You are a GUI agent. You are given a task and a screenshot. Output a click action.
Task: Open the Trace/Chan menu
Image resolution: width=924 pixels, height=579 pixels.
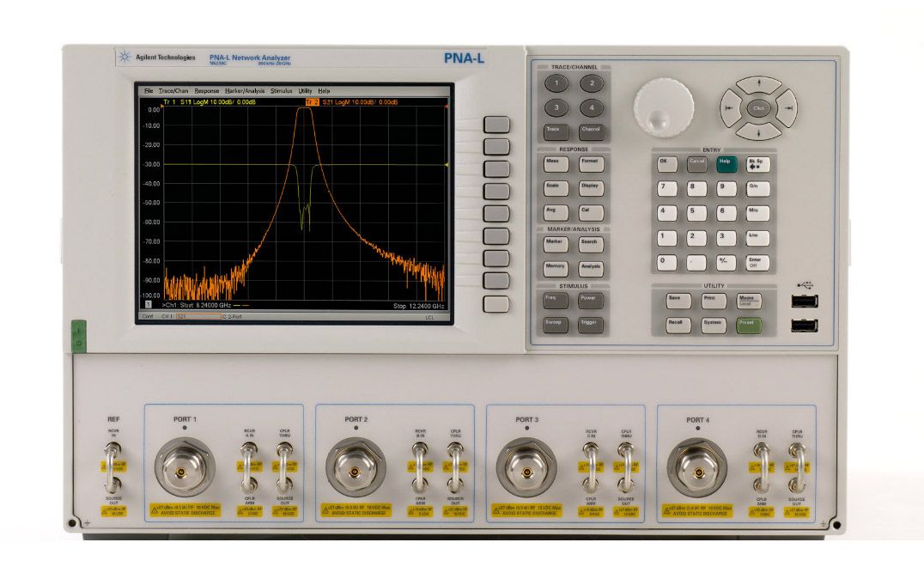click(x=173, y=90)
